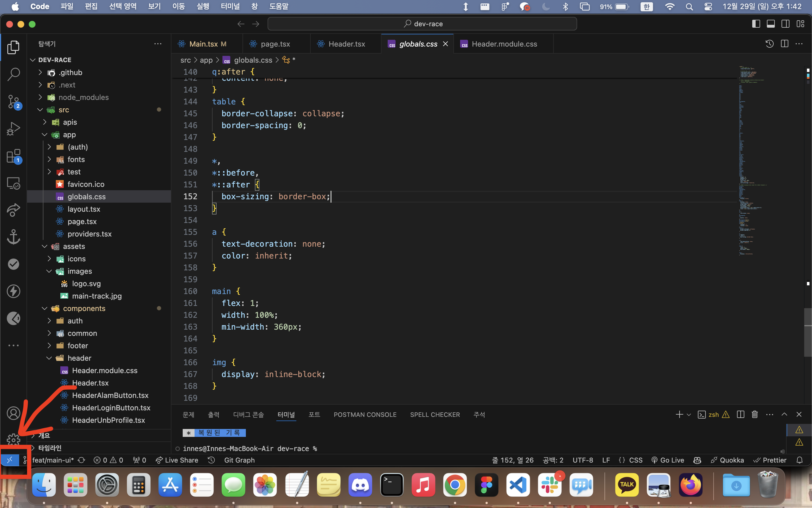
Task: Open the checkmark Todo view in activity bar
Action: click(x=14, y=264)
